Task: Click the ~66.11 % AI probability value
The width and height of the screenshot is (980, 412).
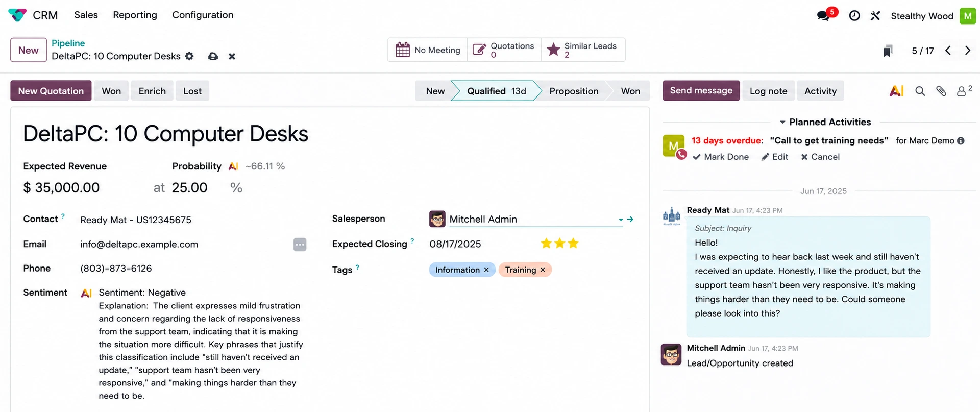Action: click(265, 166)
